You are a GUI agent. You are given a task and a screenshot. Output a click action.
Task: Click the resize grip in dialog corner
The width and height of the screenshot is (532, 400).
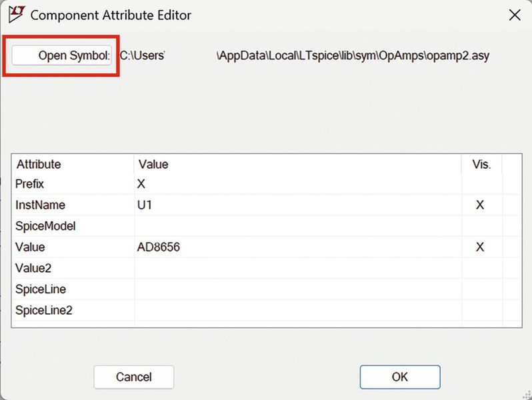click(x=527, y=395)
